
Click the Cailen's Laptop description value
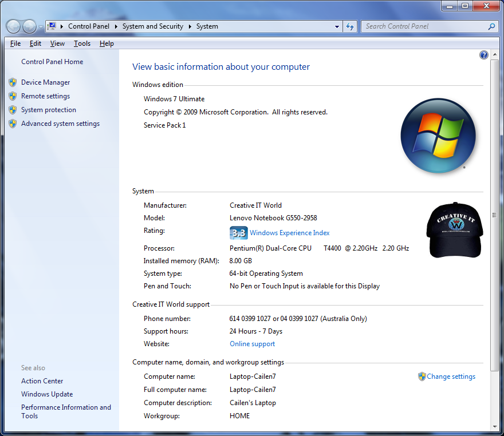coord(253,403)
